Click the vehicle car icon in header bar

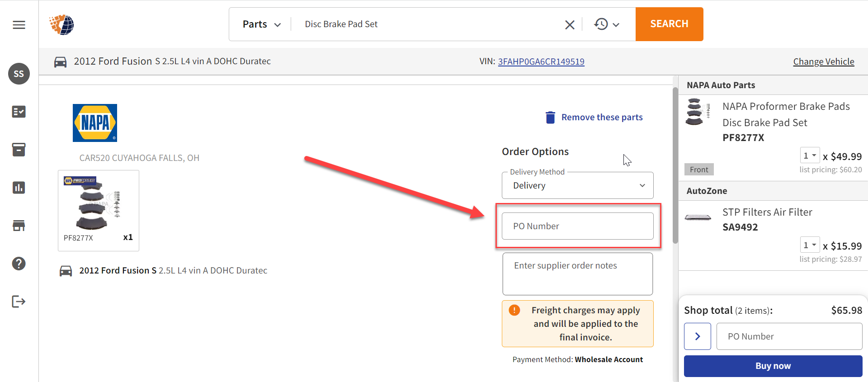(x=60, y=61)
